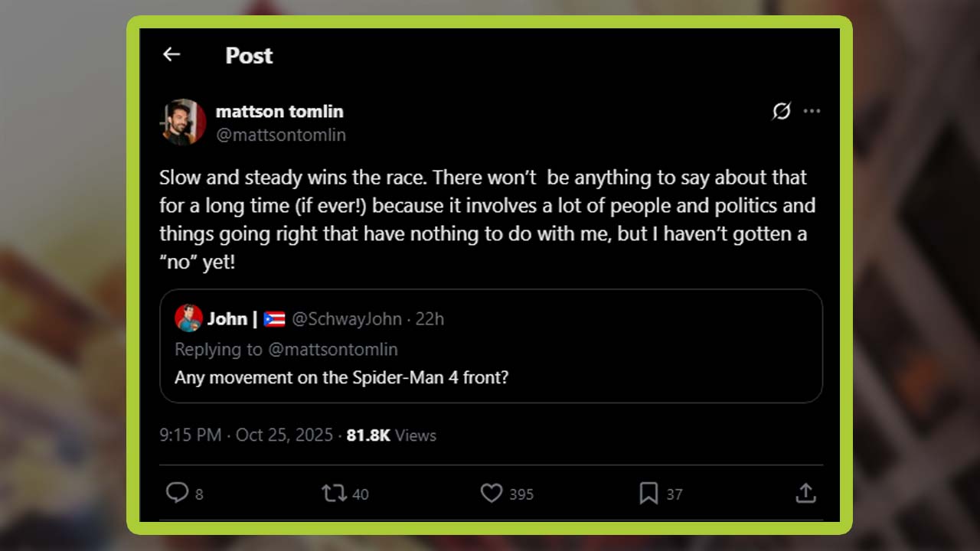Click the @SchwayJohn handle
Image resolution: width=980 pixels, height=551 pixels.
point(347,319)
